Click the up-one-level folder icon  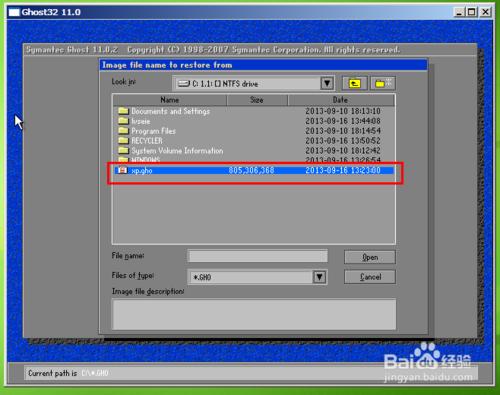click(x=355, y=83)
